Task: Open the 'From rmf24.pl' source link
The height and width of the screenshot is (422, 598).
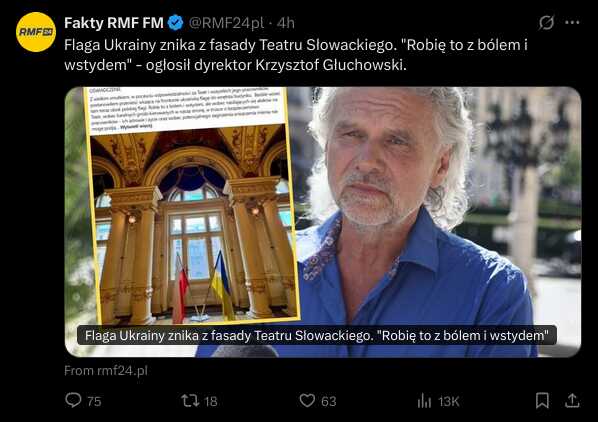Action: (106, 371)
